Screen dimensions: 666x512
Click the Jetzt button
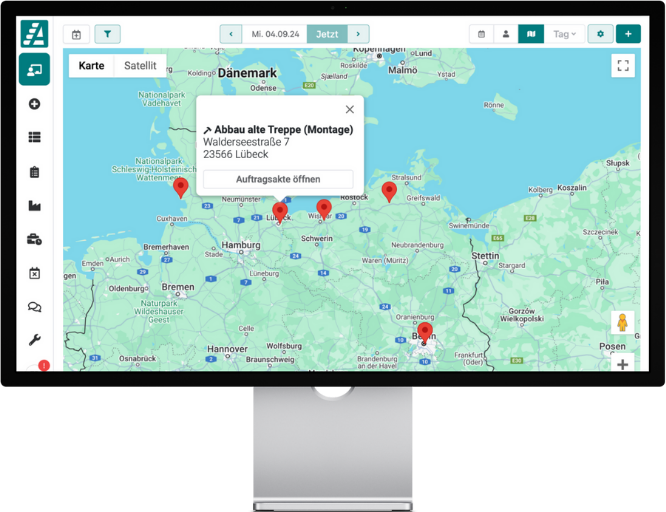click(326, 34)
